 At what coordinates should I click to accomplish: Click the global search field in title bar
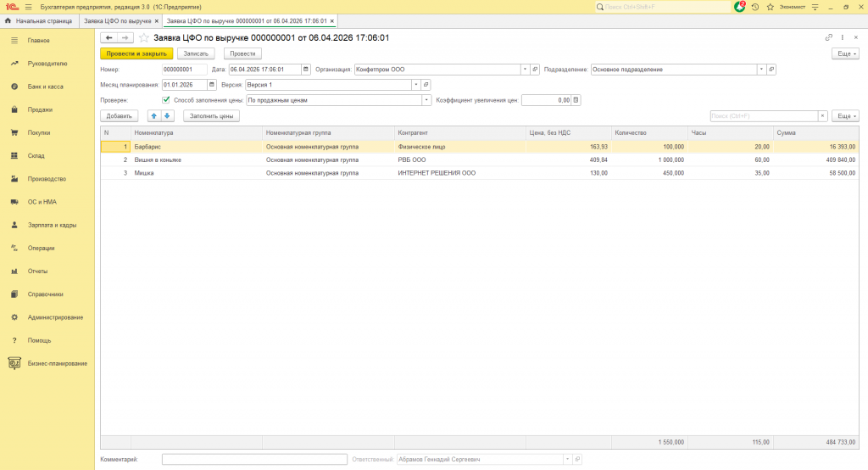(x=663, y=7)
